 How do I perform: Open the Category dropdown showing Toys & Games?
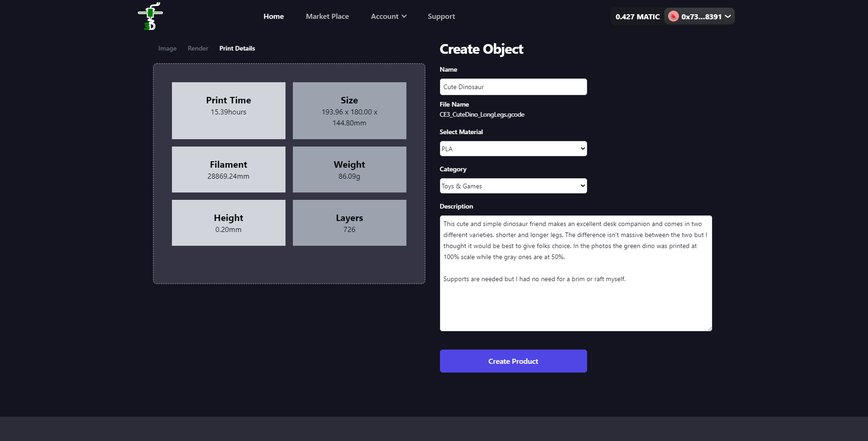pos(513,186)
